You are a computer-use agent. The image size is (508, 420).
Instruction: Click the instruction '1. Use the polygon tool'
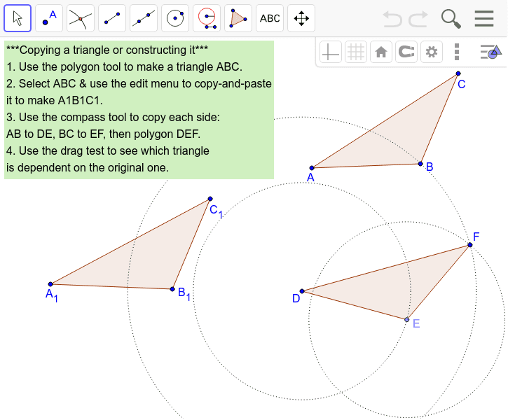[x=124, y=67]
